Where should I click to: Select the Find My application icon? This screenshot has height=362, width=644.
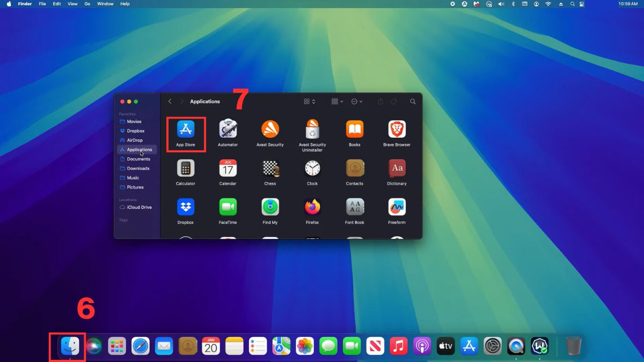pos(270,207)
